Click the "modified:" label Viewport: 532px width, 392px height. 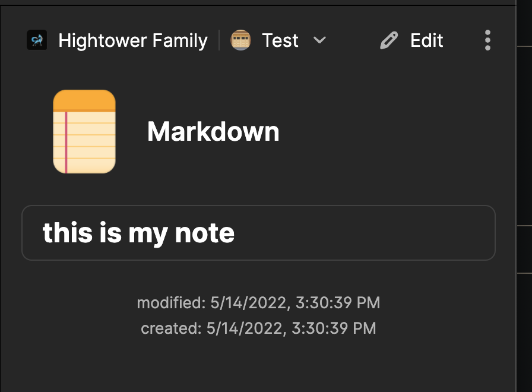tap(171, 303)
